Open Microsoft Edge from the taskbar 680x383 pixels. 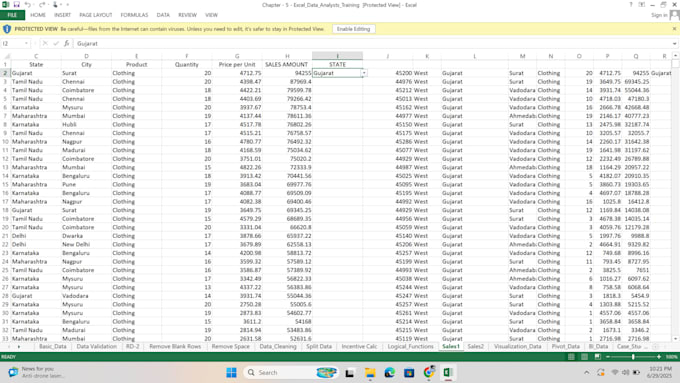tap(389, 373)
